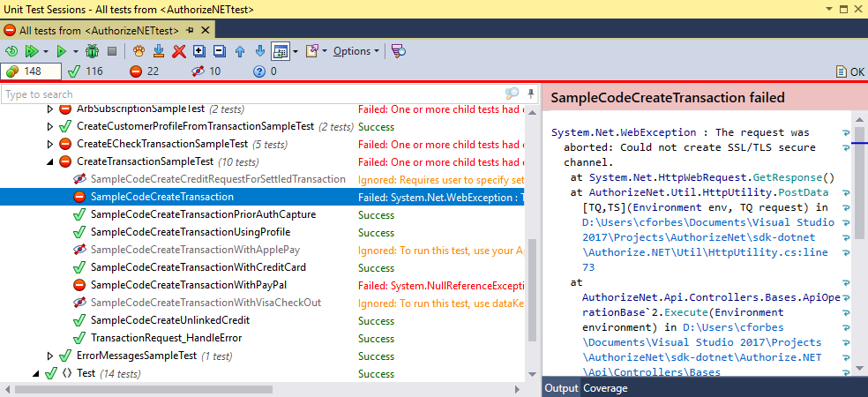Click the GetResponse method link
The height and width of the screenshot is (397, 868).
click(788, 177)
